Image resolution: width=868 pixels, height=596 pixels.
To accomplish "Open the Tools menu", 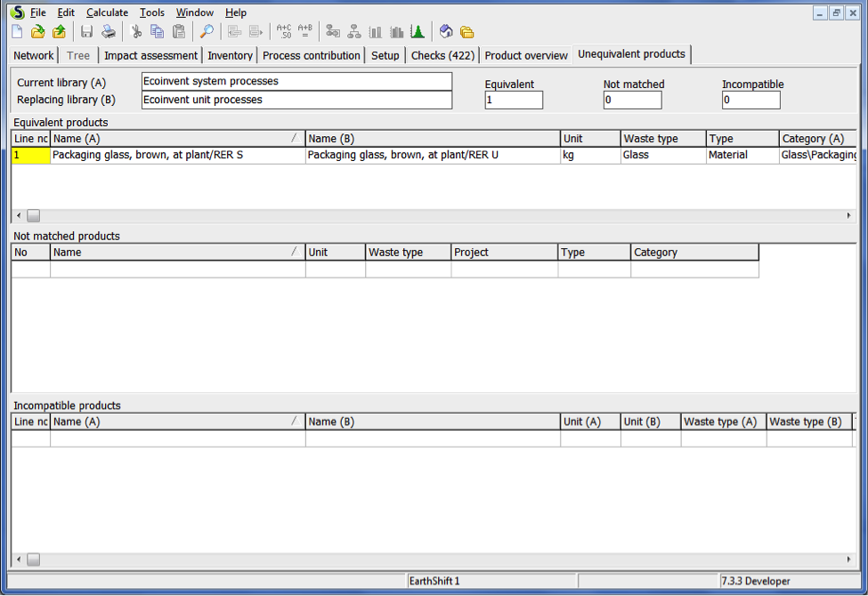I will [151, 12].
